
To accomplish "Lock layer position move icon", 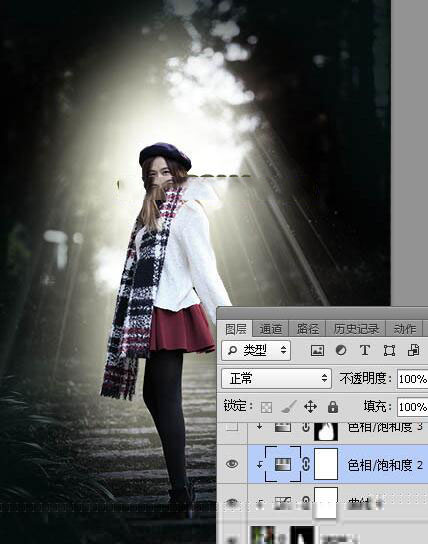I will point(310,407).
